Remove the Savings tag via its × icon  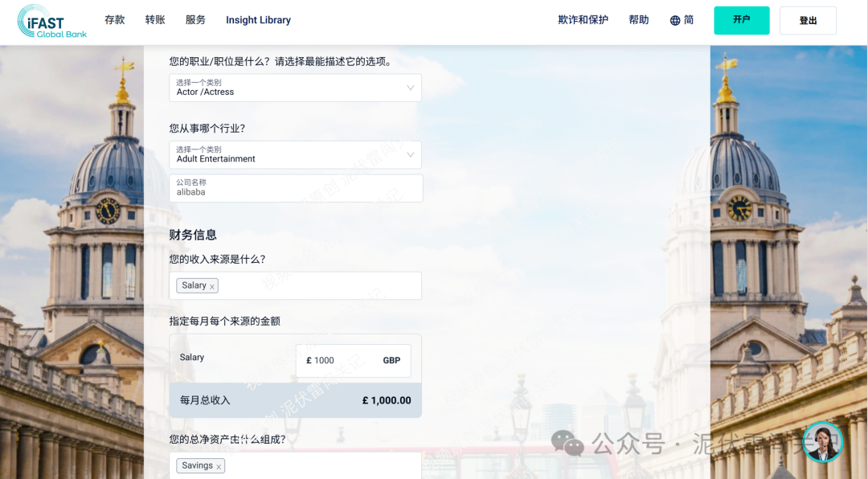click(x=217, y=465)
